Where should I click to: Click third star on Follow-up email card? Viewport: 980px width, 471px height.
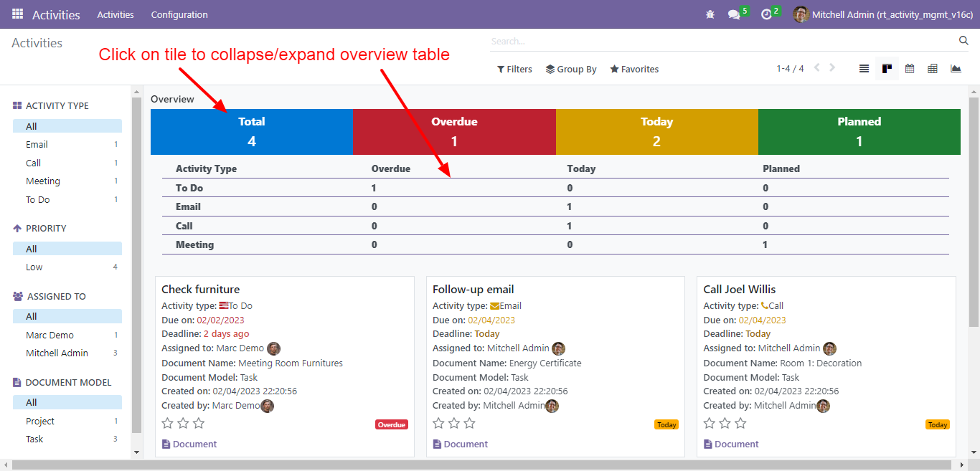tap(470, 423)
